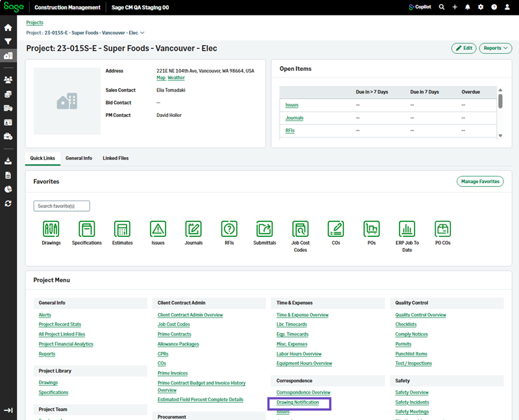Open the briefcase sidebar icon
The width and height of the screenshot is (519, 420).
tap(8, 136)
